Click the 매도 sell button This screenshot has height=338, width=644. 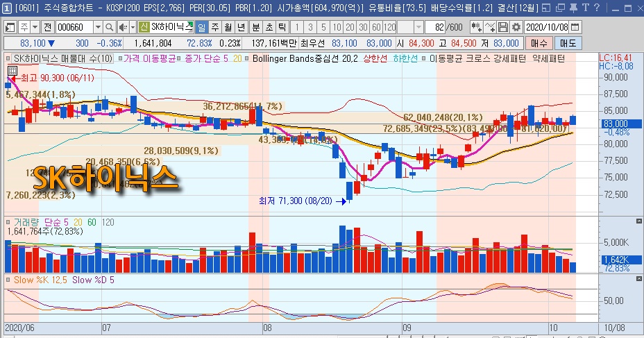[x=568, y=43]
